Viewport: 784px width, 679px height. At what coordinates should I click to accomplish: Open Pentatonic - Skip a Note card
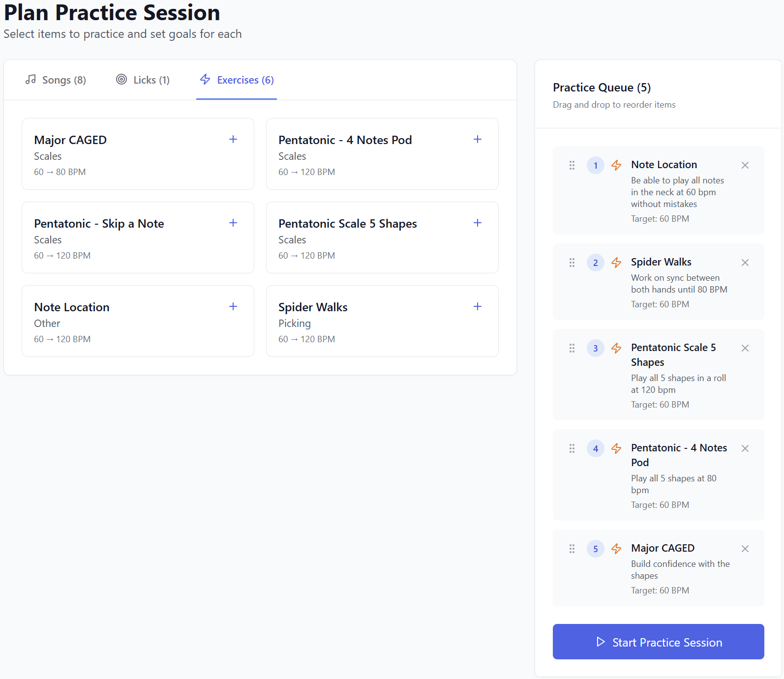pyautogui.click(x=138, y=237)
